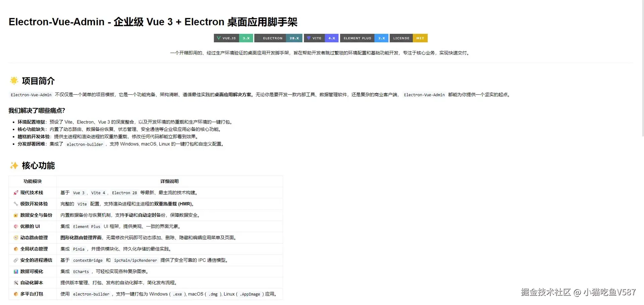Click the bold 自动定时 text
The width and height of the screenshot is (644, 305).
pyautogui.click(x=147, y=215)
